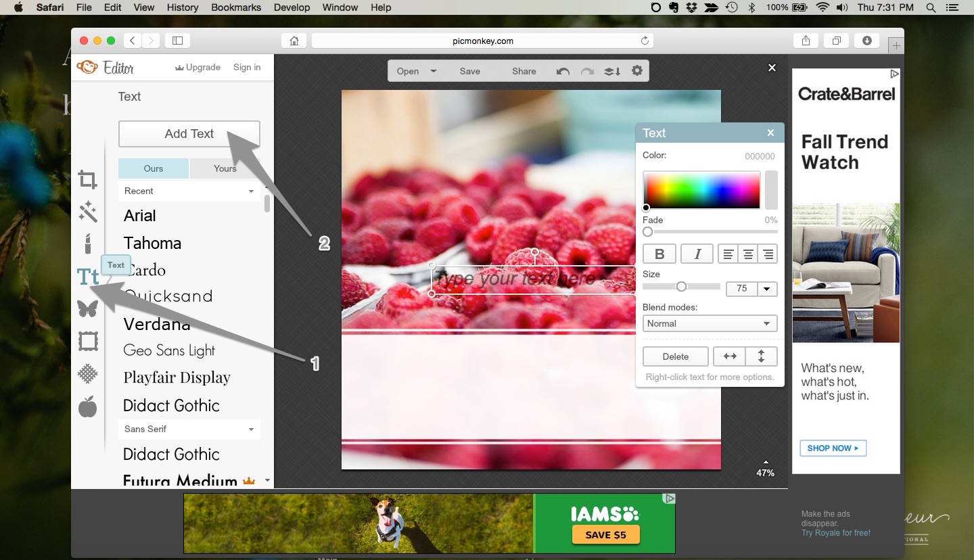Open the Frames tool

[88, 341]
